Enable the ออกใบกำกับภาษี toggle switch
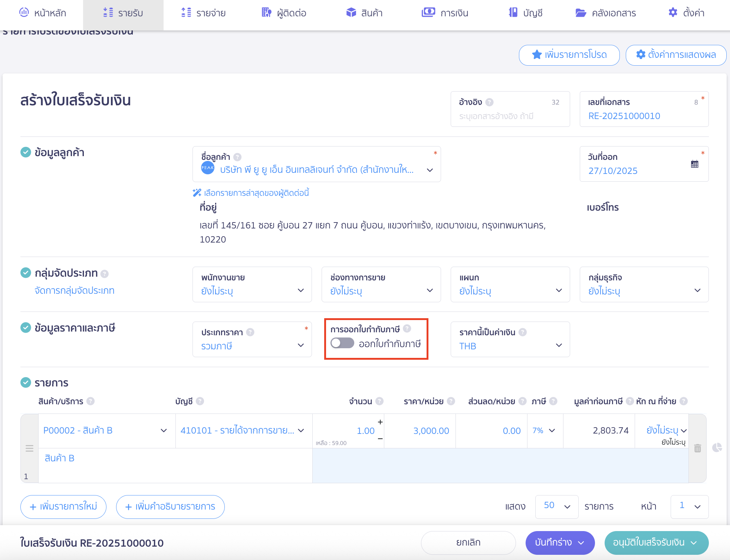The image size is (730, 560). 342,343
